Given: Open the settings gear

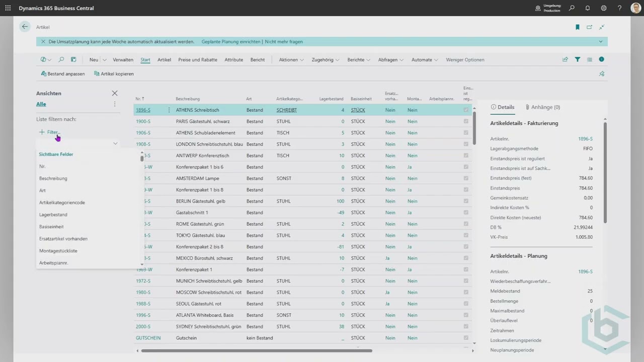Looking at the screenshot, I should tap(604, 8).
